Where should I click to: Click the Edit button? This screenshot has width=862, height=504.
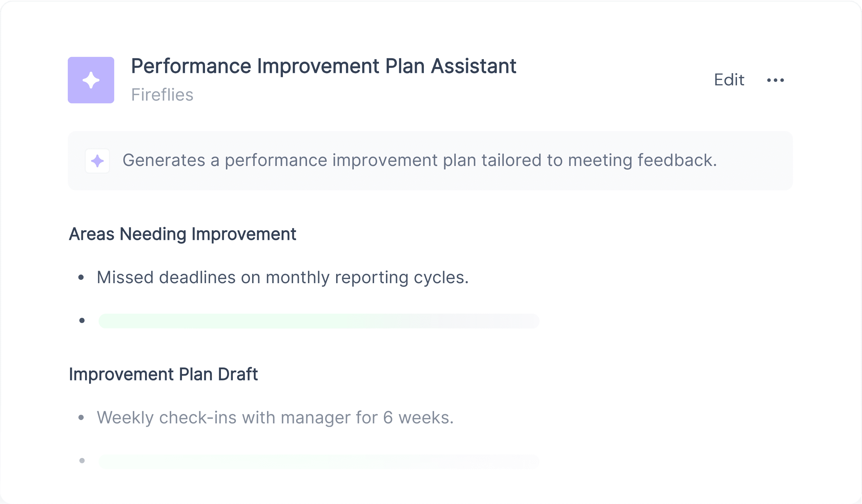[729, 80]
